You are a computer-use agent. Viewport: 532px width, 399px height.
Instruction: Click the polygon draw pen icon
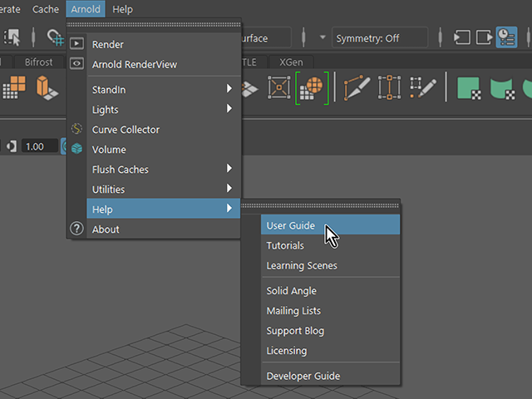(x=357, y=88)
